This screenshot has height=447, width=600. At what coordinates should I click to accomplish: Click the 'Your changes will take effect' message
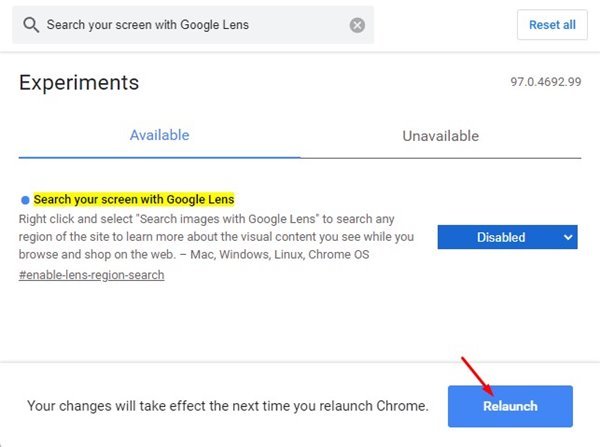(x=228, y=406)
